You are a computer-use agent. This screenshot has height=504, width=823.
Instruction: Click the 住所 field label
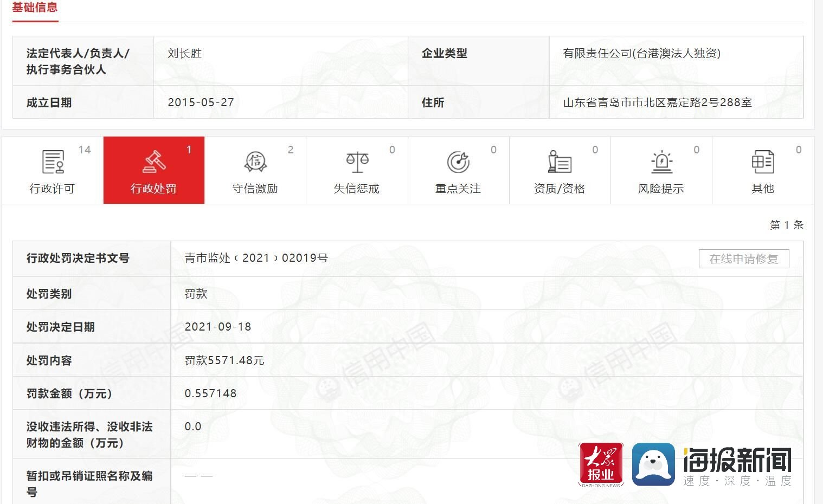tap(433, 102)
